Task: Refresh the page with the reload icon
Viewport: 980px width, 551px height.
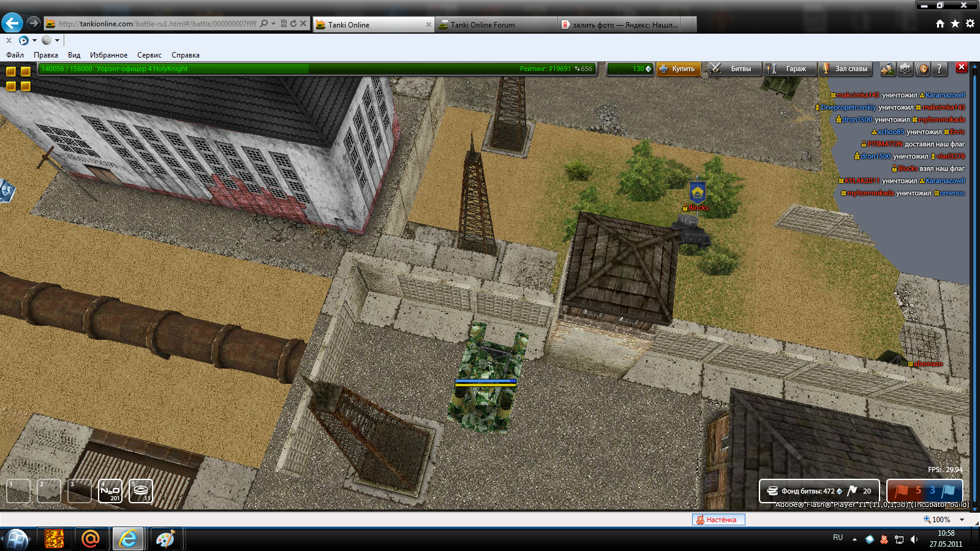Action: [x=293, y=24]
